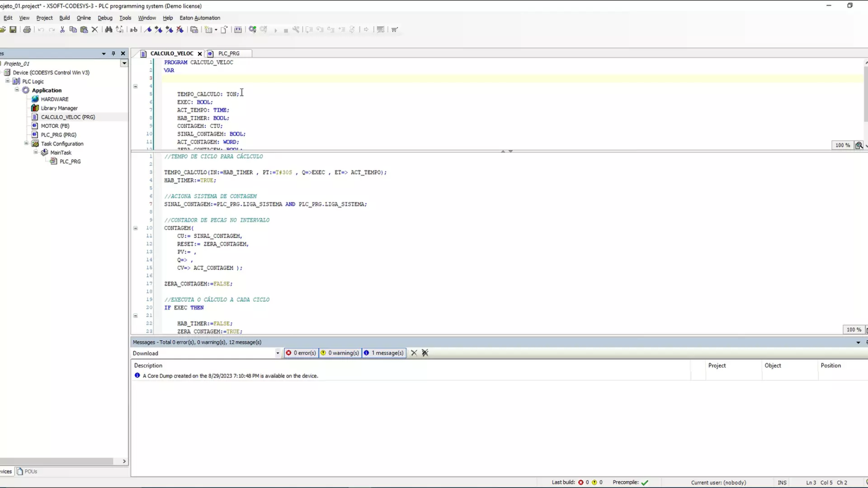Image resolution: width=868 pixels, height=488 pixels.
Task: Click the Start play icon in toolbar
Action: (x=275, y=30)
